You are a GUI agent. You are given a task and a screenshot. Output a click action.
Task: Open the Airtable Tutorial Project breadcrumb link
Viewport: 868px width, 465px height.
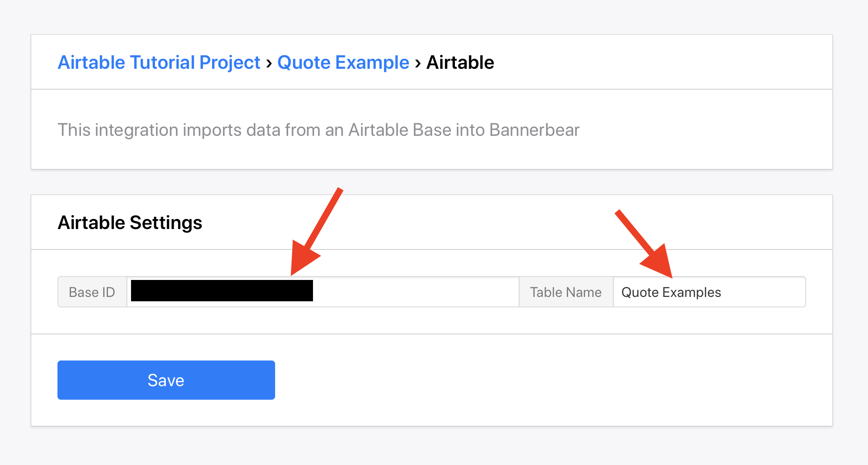(x=159, y=63)
